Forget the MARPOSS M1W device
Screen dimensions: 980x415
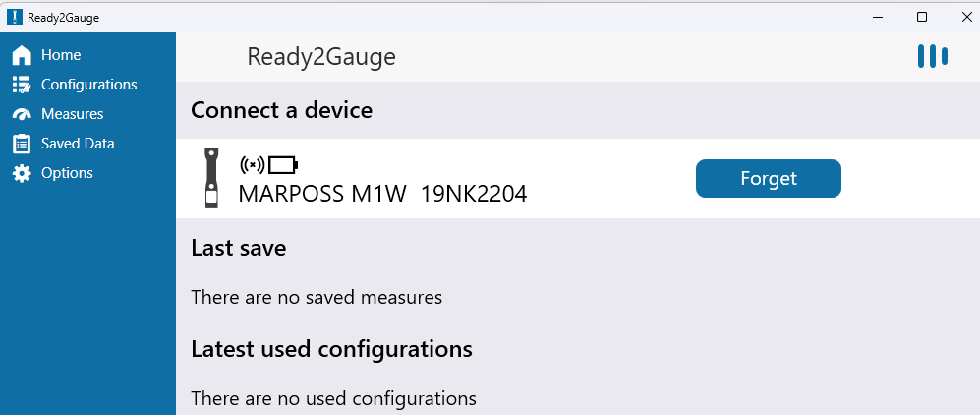(x=768, y=179)
